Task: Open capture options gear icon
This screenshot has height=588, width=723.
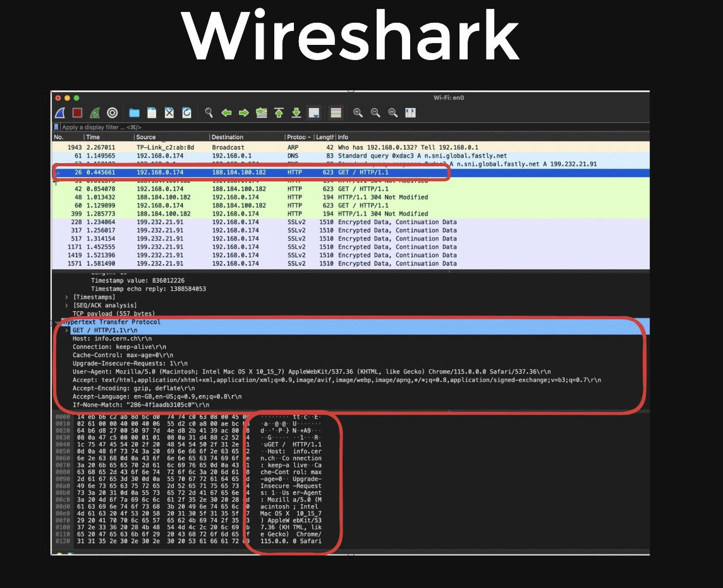Action: pyautogui.click(x=112, y=113)
